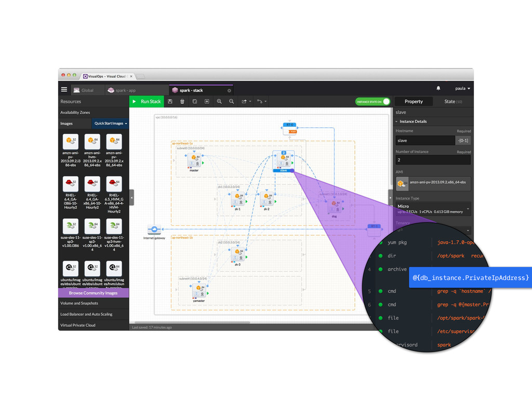This screenshot has width=532, height=399.
Task: Select the zk-2 instance node
Action: tap(267, 199)
